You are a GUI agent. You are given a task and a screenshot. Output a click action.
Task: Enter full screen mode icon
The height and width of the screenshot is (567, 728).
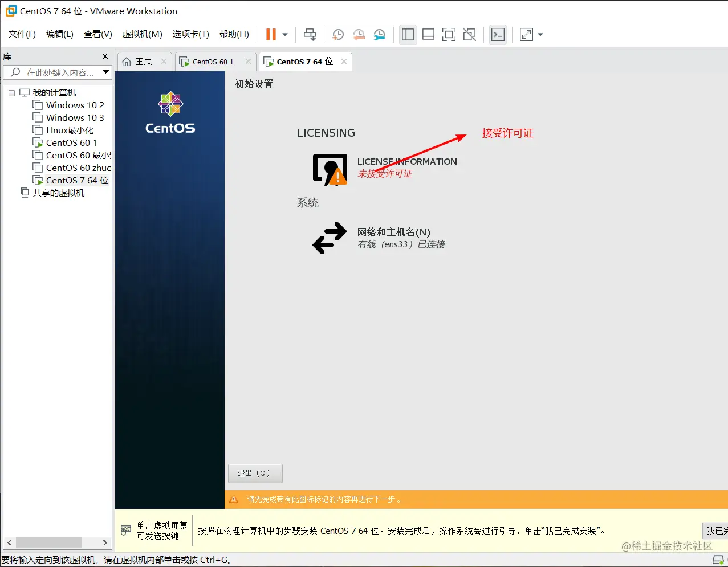tap(449, 35)
